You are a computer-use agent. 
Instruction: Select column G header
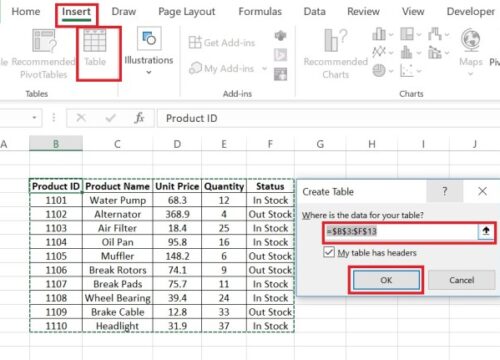(x=320, y=144)
